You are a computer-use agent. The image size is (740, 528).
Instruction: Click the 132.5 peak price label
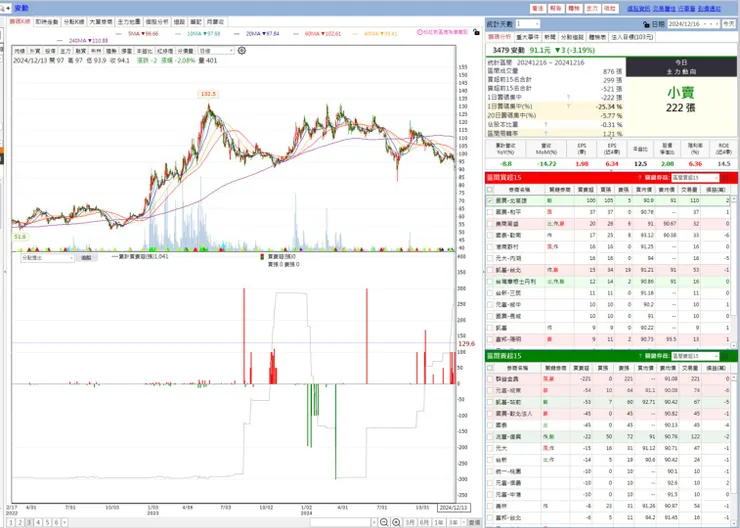coord(208,94)
